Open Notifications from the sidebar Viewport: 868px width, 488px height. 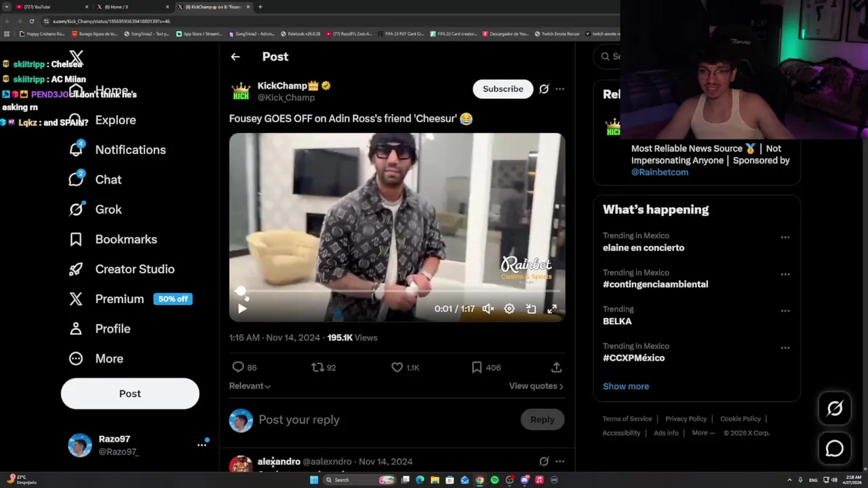(117, 150)
